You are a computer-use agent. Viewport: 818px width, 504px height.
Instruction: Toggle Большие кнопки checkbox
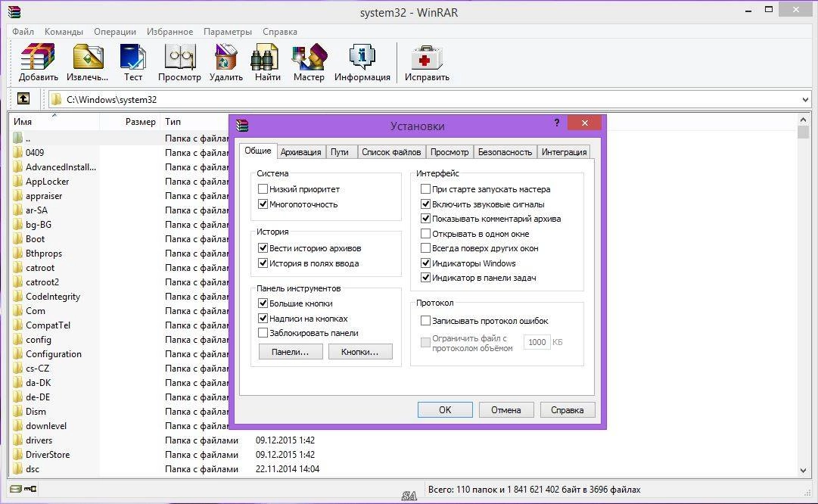(x=263, y=303)
